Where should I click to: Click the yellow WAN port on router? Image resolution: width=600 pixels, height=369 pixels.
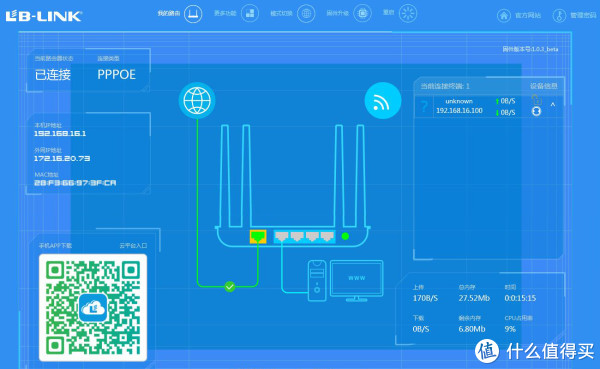(x=258, y=237)
